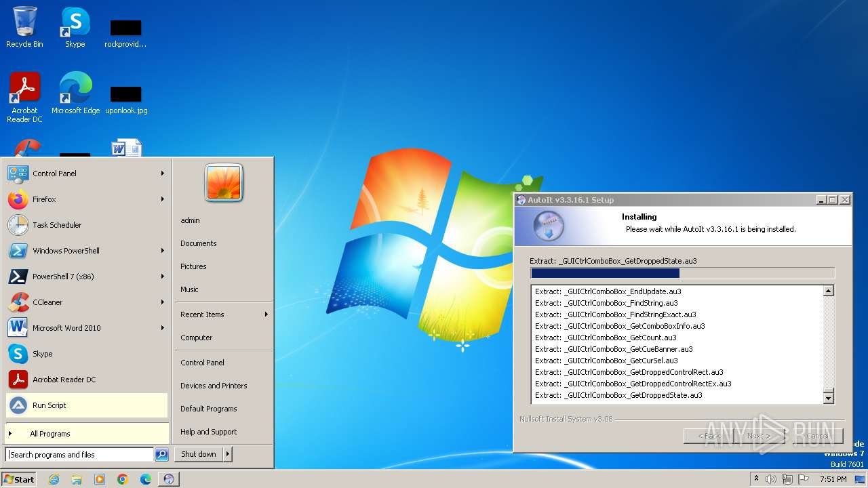
Task: Select log line _GUICtrlComboBox_EndUpdate.au3
Action: point(608,291)
